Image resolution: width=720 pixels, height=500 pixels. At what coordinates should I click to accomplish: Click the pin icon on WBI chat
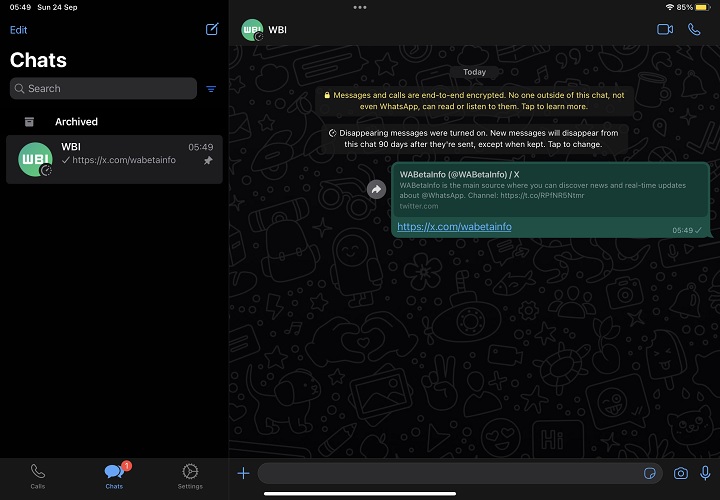click(x=208, y=160)
